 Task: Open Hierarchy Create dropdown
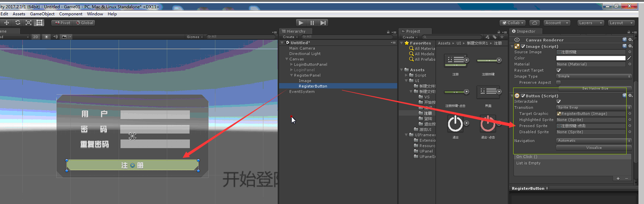[x=290, y=37]
